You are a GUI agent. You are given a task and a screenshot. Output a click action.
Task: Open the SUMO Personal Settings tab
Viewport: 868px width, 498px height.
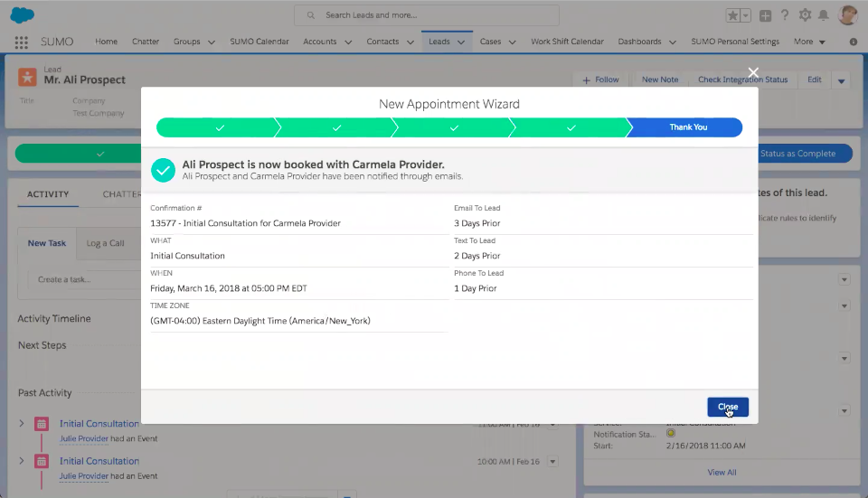pos(734,42)
